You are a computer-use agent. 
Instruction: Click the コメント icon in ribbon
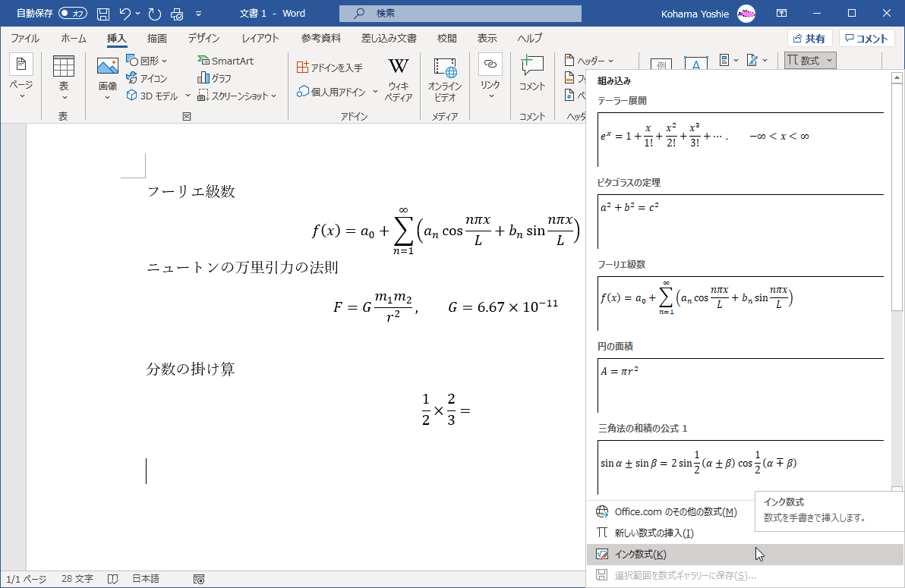click(x=532, y=68)
